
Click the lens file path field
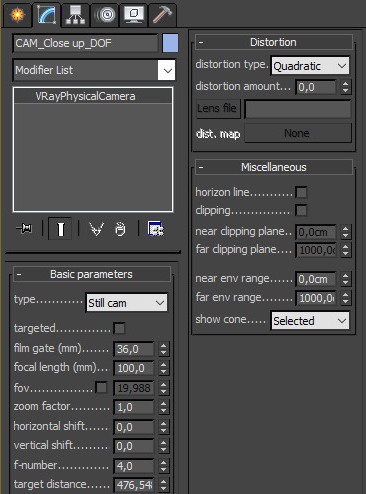(x=298, y=109)
